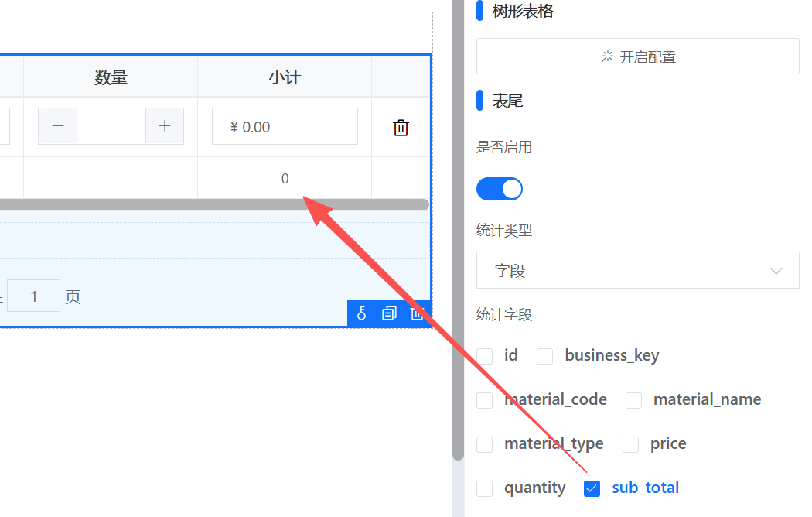The image size is (812, 517).
Task: Click the loading icon in 开启配置 button
Action: tap(607, 56)
